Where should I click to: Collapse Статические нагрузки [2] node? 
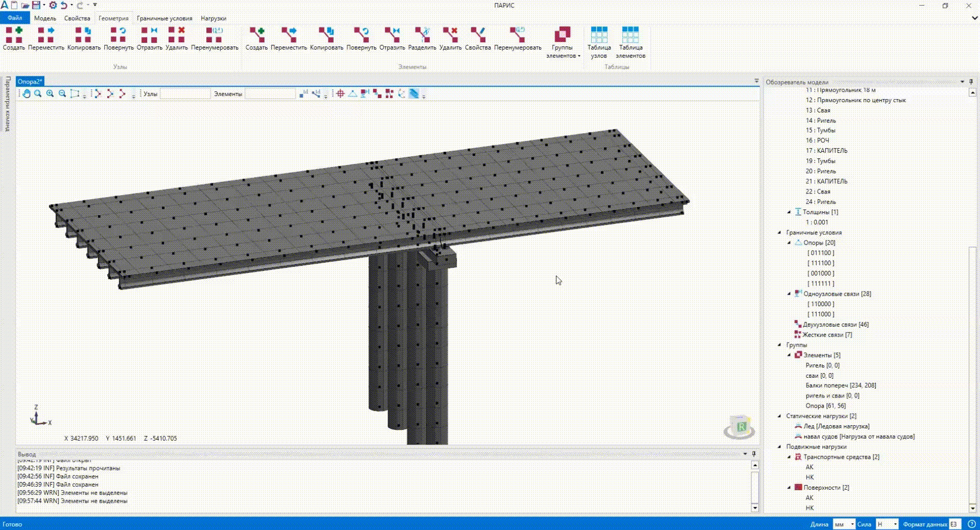[x=779, y=416]
